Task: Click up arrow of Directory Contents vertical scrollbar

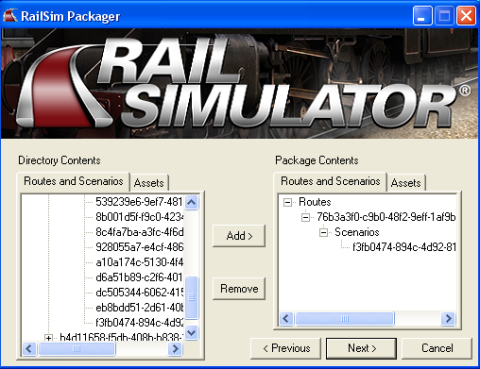Action: click(x=192, y=202)
